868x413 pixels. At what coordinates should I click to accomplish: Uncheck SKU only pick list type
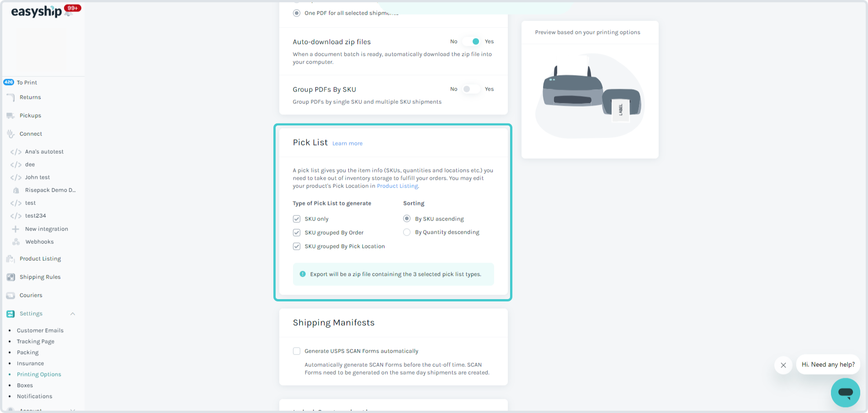tap(297, 219)
